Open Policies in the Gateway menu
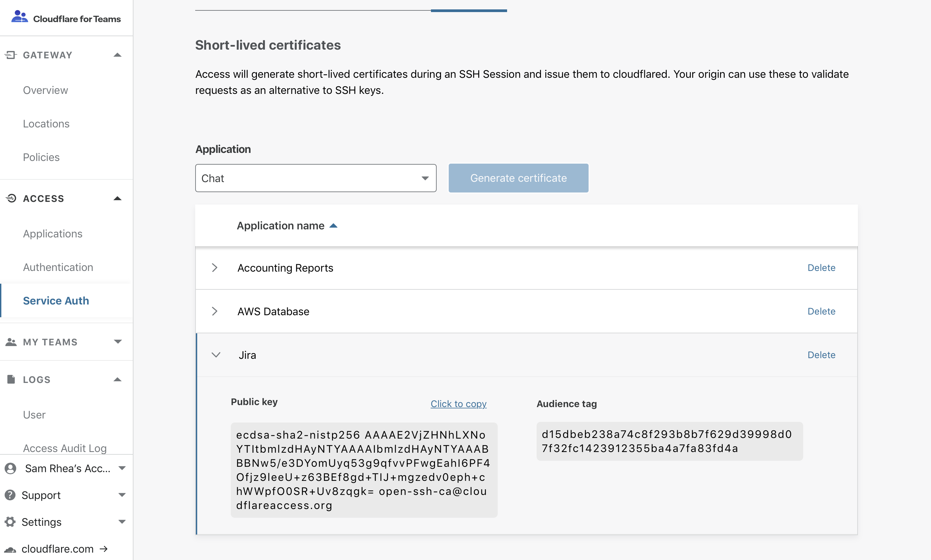This screenshot has height=560, width=931. [x=41, y=157]
